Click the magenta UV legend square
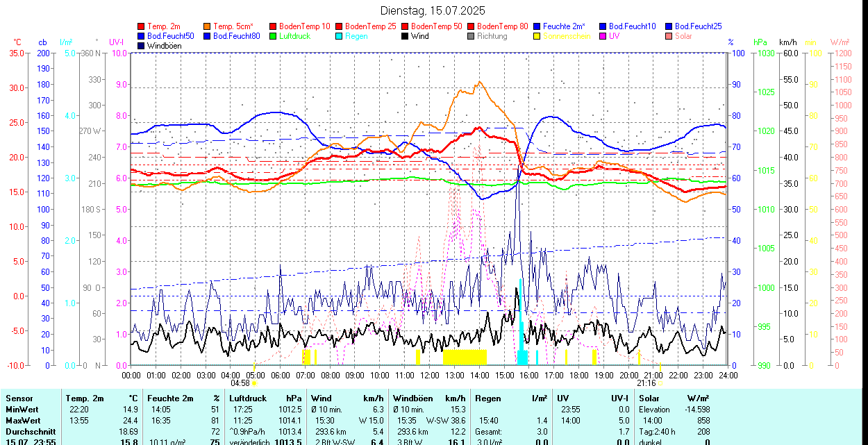 click(x=602, y=36)
